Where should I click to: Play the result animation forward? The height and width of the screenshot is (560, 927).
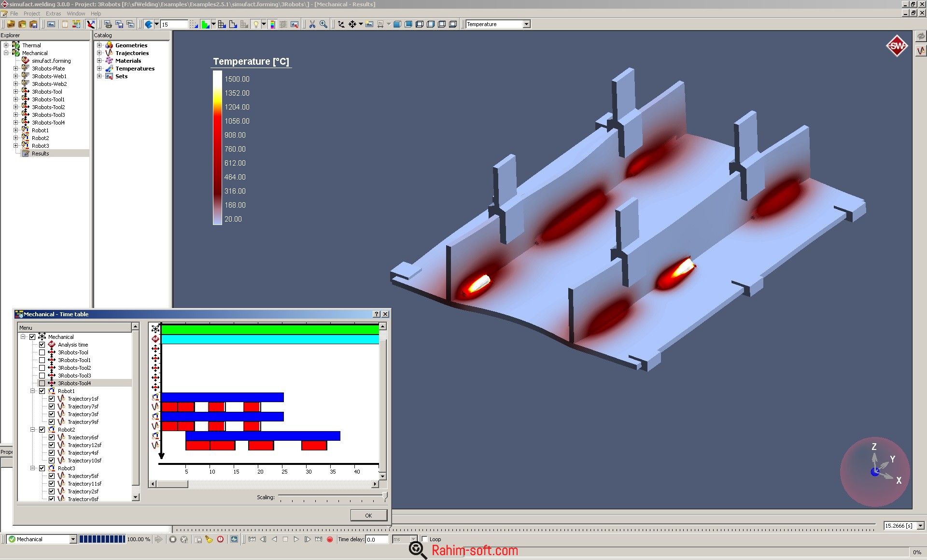(x=296, y=539)
